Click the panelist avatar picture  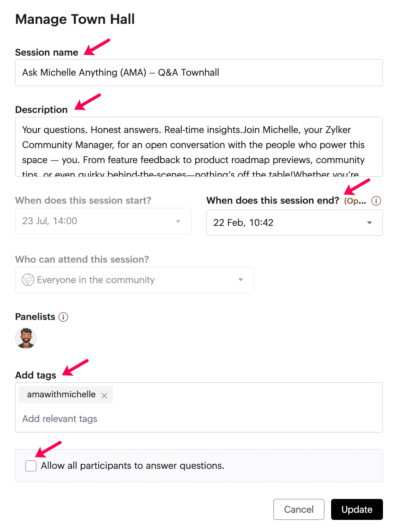click(26, 338)
